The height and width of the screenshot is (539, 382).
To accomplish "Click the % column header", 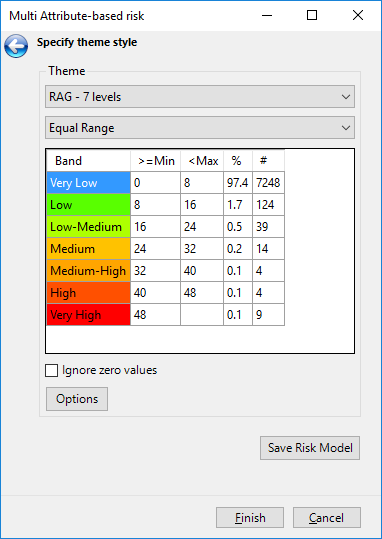I will pyautogui.click(x=238, y=161).
